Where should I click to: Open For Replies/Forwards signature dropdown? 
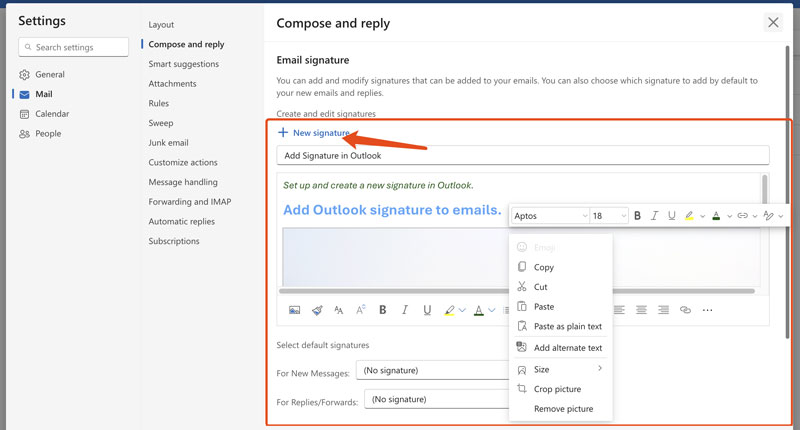pos(437,399)
